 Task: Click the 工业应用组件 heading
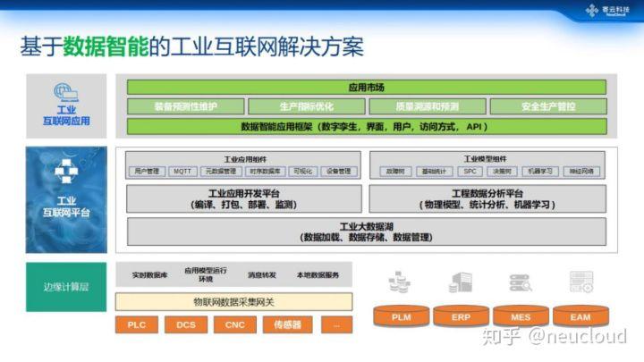click(x=245, y=159)
